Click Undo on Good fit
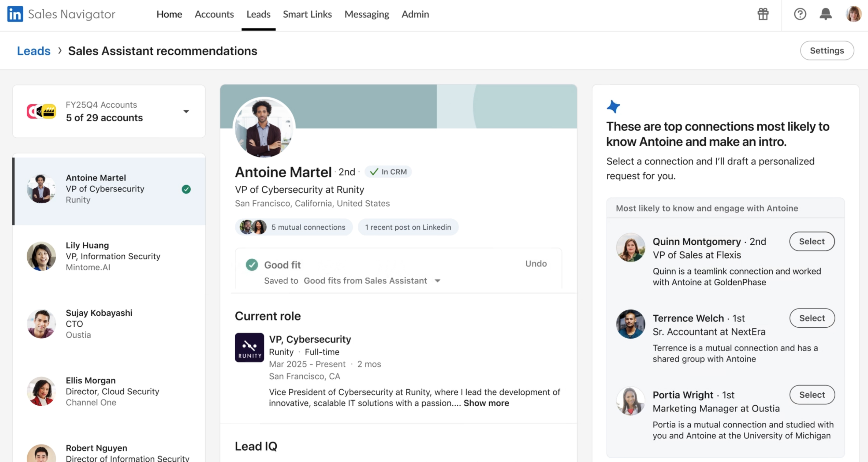The height and width of the screenshot is (462, 868). [536, 263]
